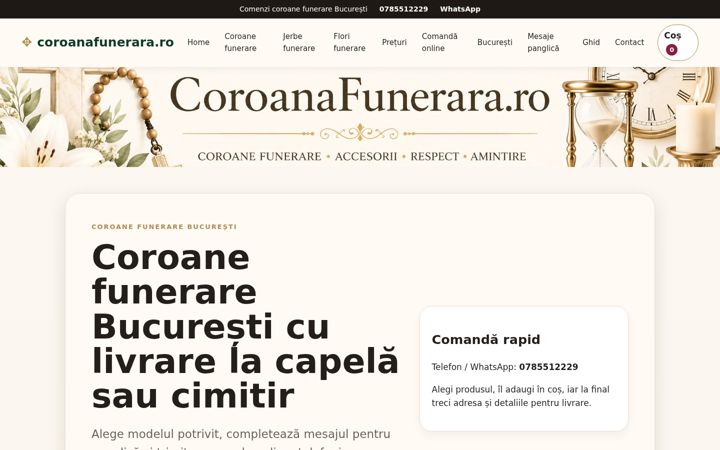Click the top bar text 'Comenzi coroane funerare București'

[x=303, y=9]
